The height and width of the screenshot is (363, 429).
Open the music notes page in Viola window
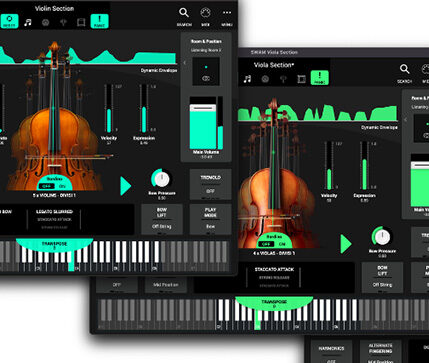click(247, 79)
